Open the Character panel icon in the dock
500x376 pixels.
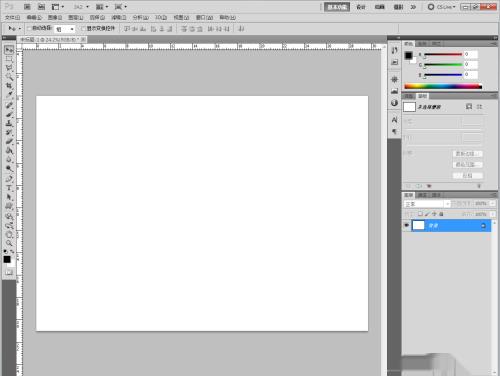[394, 120]
